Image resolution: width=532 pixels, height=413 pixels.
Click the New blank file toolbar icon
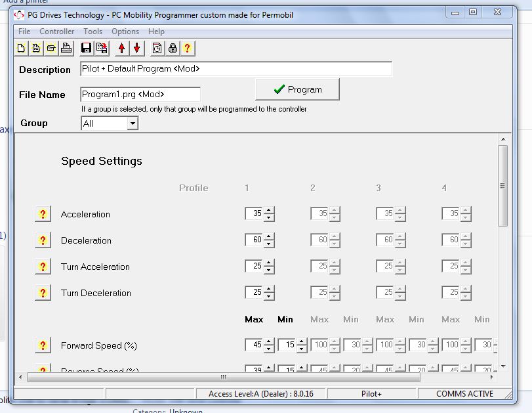(x=22, y=48)
